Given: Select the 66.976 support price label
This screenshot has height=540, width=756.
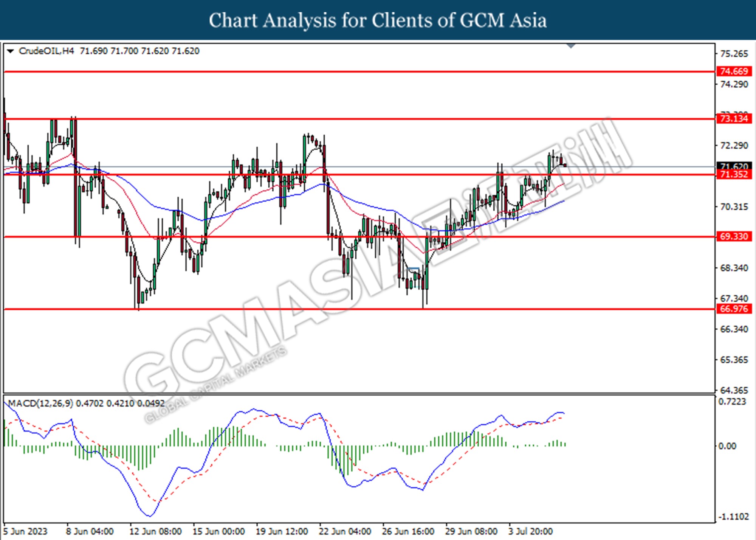Looking at the screenshot, I should (x=734, y=309).
